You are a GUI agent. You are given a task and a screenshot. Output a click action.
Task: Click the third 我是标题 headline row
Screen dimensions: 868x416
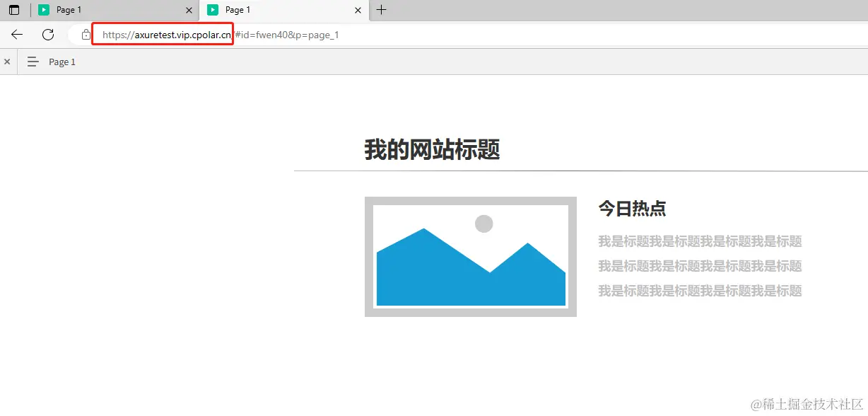700,291
